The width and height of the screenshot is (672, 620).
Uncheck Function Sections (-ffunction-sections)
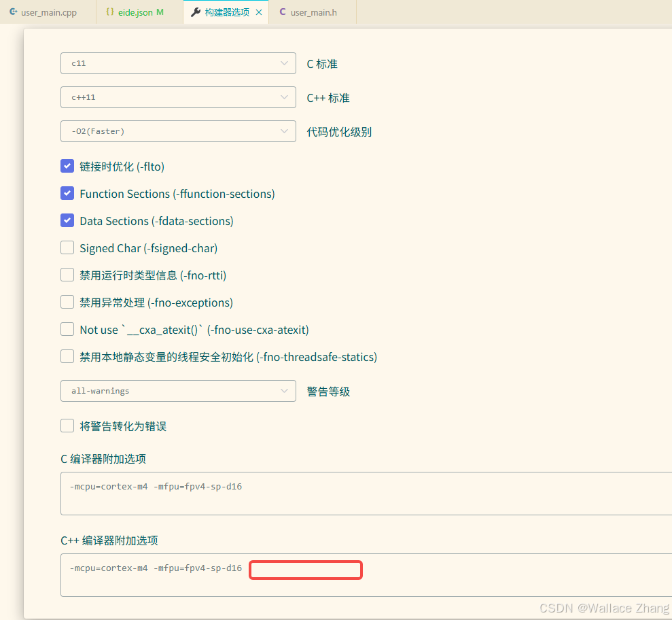pos(67,193)
